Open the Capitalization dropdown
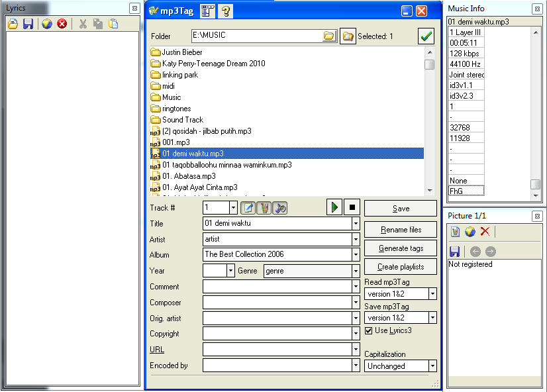Image resolution: width=547 pixels, height=392 pixels. [432, 366]
